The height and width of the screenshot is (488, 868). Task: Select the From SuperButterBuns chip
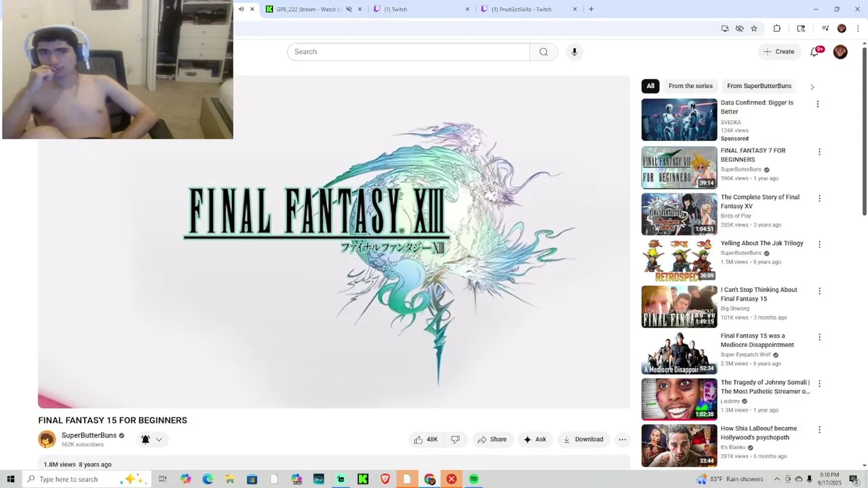759,86
